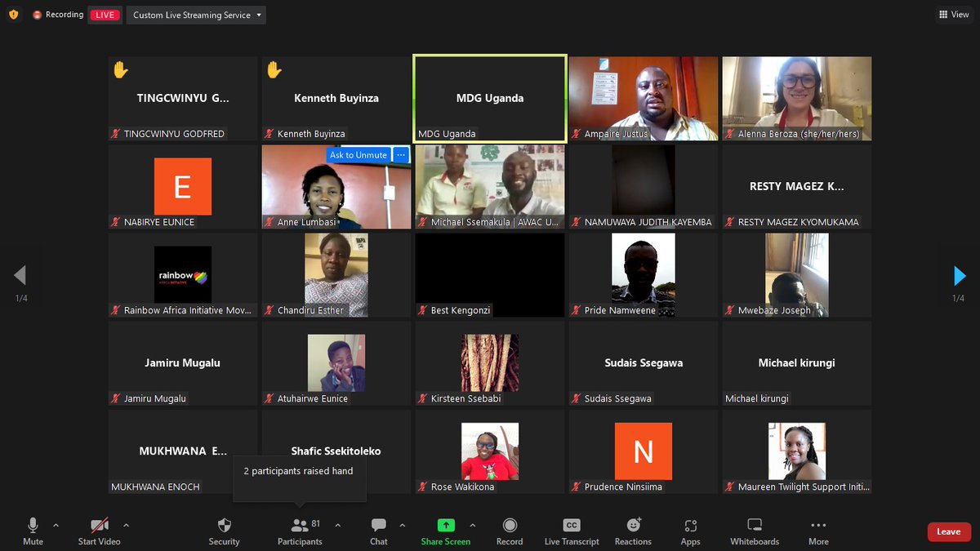Click the red Recording indicator icon
Screen dimensions: 980x551
click(x=37, y=15)
